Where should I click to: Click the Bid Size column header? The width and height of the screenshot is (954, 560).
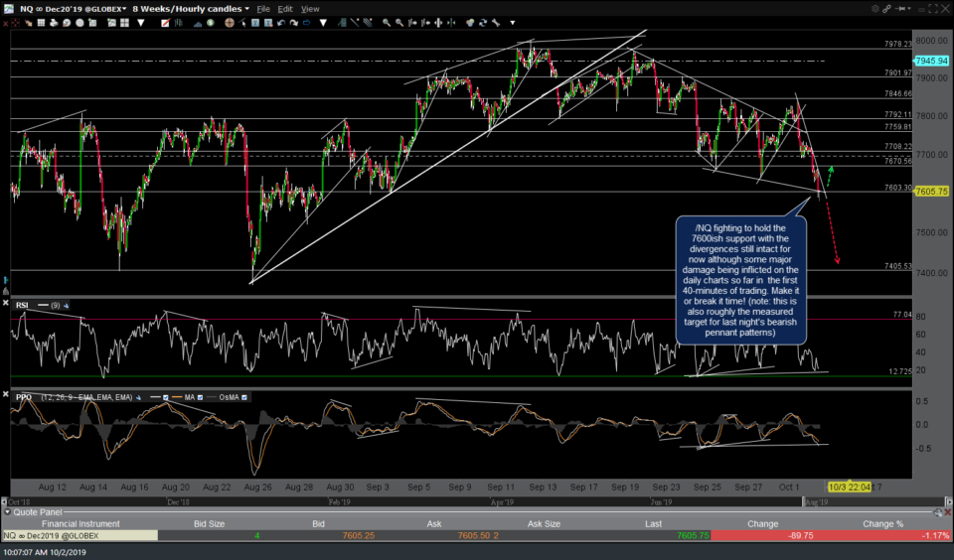click(209, 523)
